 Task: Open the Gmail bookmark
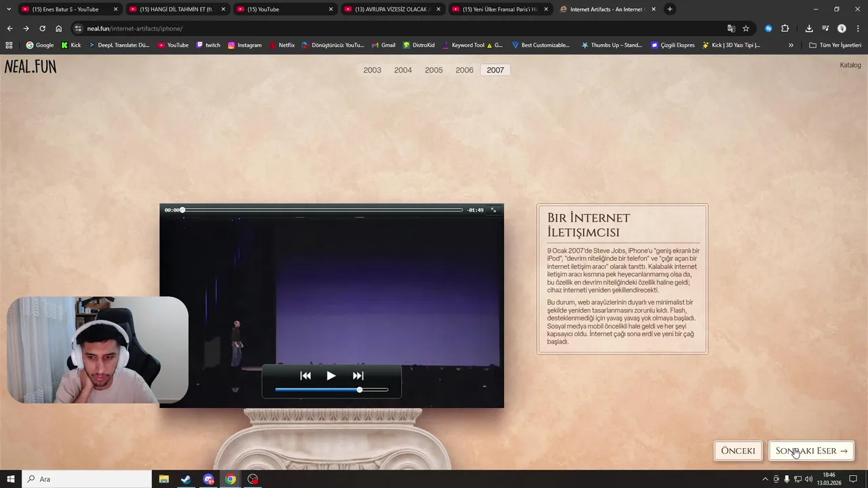click(383, 45)
